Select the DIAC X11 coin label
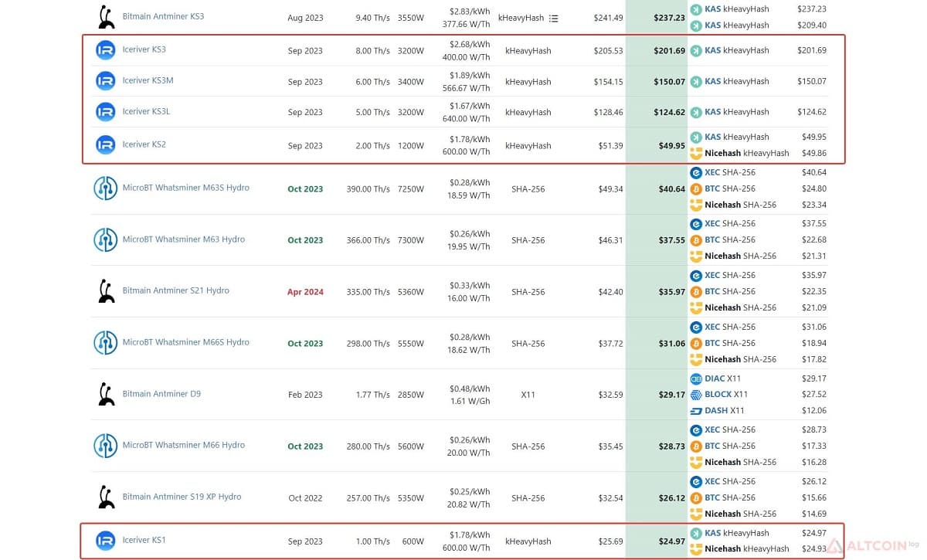The width and height of the screenshot is (927, 560). click(722, 378)
